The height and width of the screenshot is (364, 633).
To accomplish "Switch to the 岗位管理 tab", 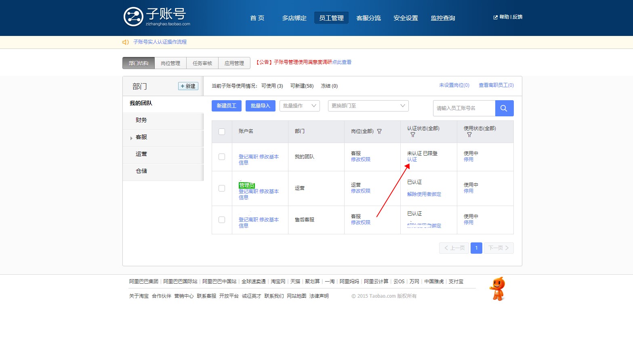I will point(170,63).
